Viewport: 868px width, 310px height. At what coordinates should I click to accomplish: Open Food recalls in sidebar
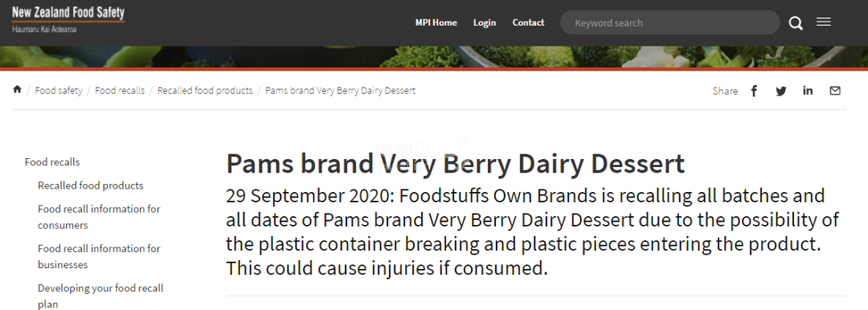[52, 162]
